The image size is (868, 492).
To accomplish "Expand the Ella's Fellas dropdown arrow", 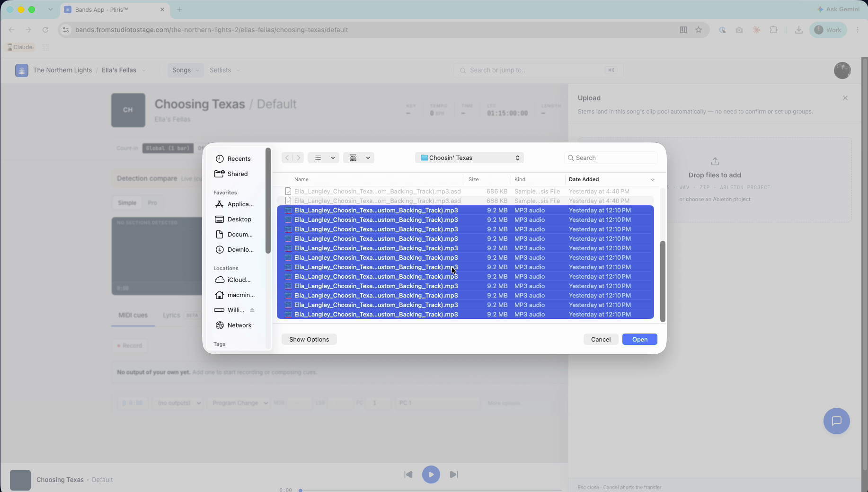I will [x=144, y=70].
